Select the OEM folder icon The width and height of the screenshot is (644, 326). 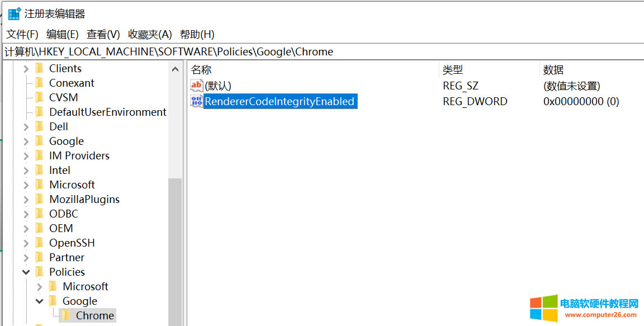coord(40,228)
